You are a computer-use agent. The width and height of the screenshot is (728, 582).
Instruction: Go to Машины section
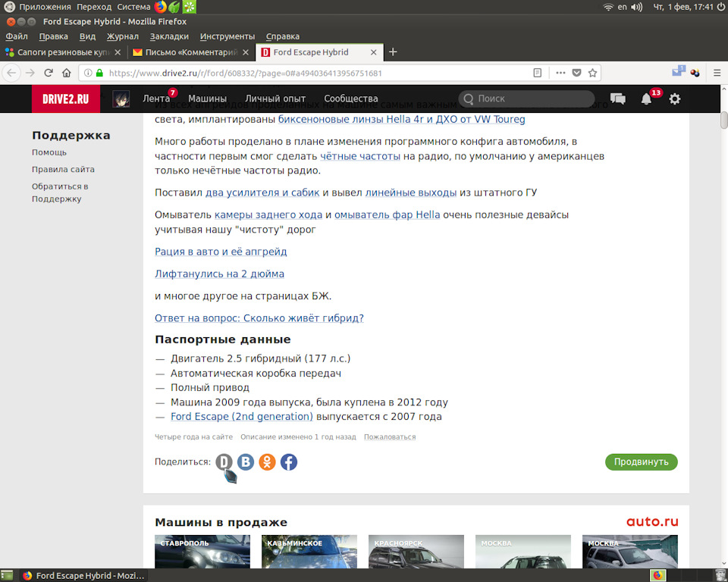pos(208,99)
